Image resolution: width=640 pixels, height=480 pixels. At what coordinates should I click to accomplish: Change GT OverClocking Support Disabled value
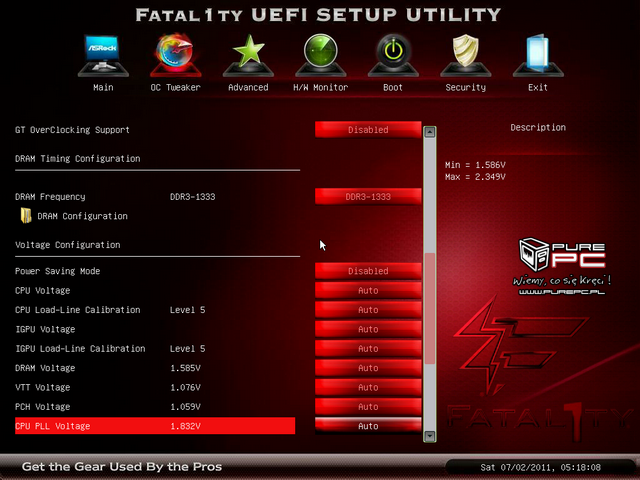click(368, 130)
